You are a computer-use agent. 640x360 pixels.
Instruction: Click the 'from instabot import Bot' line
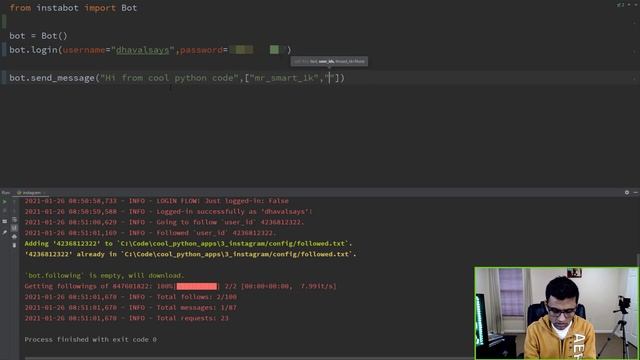73,8
